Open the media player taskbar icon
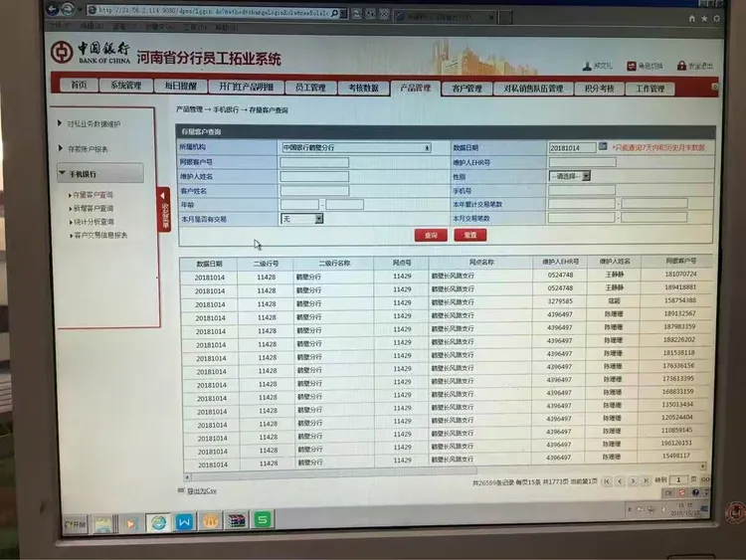Screen dimensions: 746x560 [x=129, y=523]
